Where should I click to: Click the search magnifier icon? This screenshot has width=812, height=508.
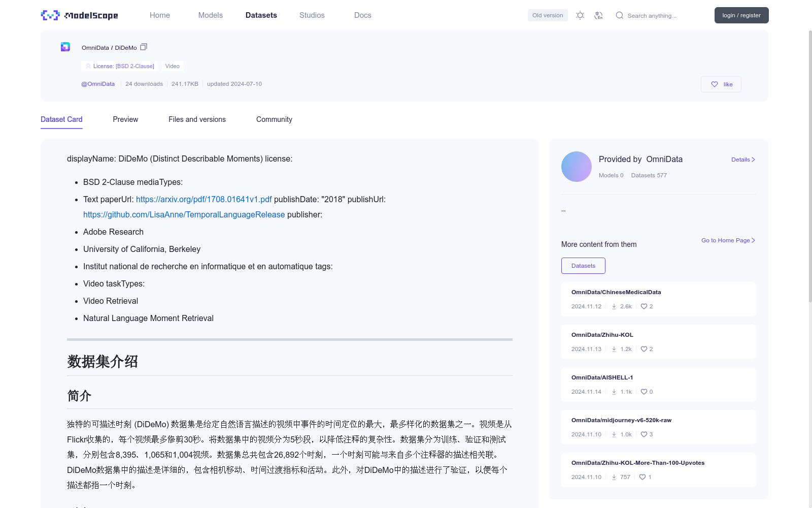click(620, 15)
